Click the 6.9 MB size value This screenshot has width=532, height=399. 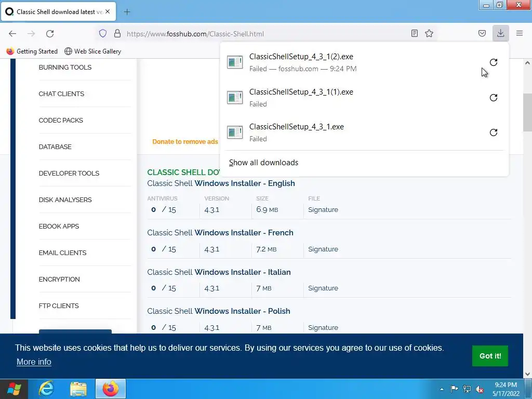267,210
